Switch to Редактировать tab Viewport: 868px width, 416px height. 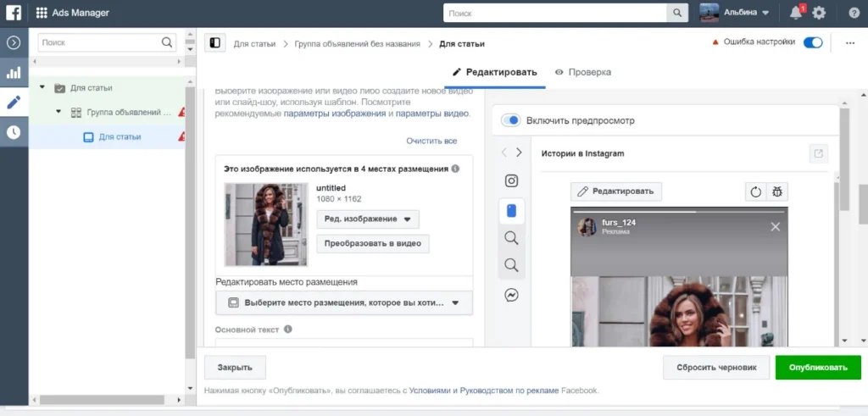(495, 73)
